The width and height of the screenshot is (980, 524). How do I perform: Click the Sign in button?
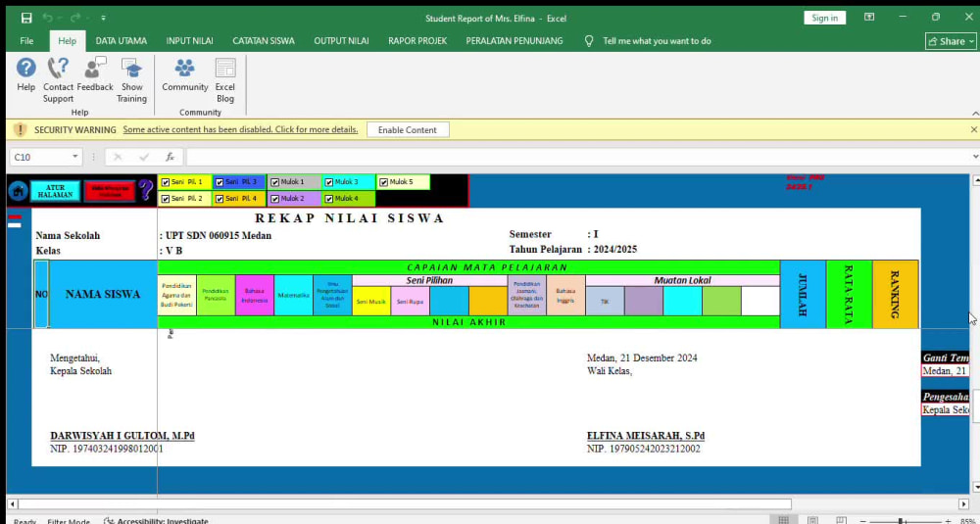(x=824, y=18)
